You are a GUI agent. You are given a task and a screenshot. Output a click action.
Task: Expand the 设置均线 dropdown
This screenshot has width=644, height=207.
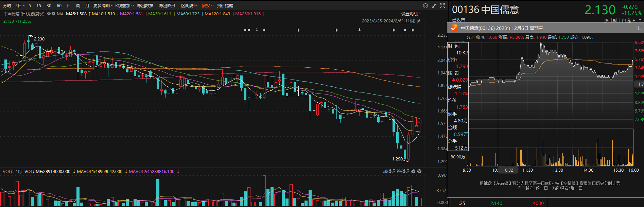click(411, 14)
